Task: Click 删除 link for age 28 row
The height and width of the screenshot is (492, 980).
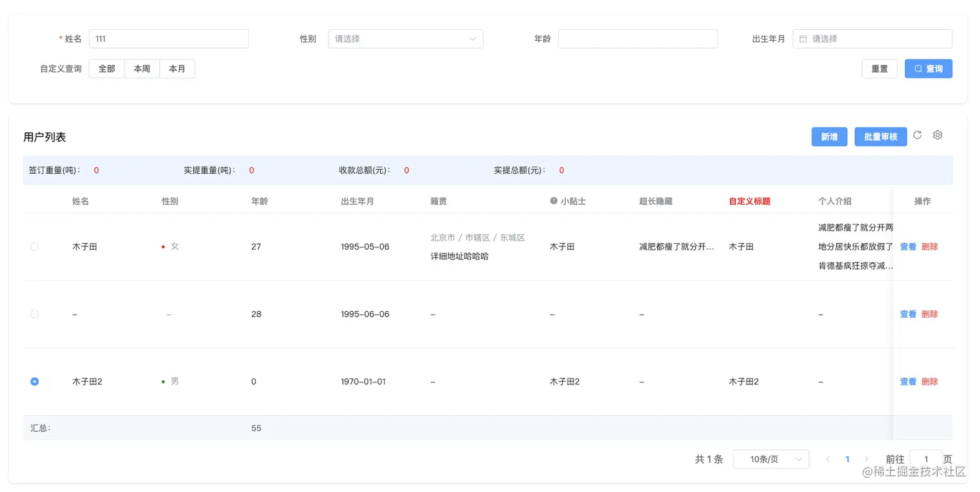Action: click(x=929, y=314)
